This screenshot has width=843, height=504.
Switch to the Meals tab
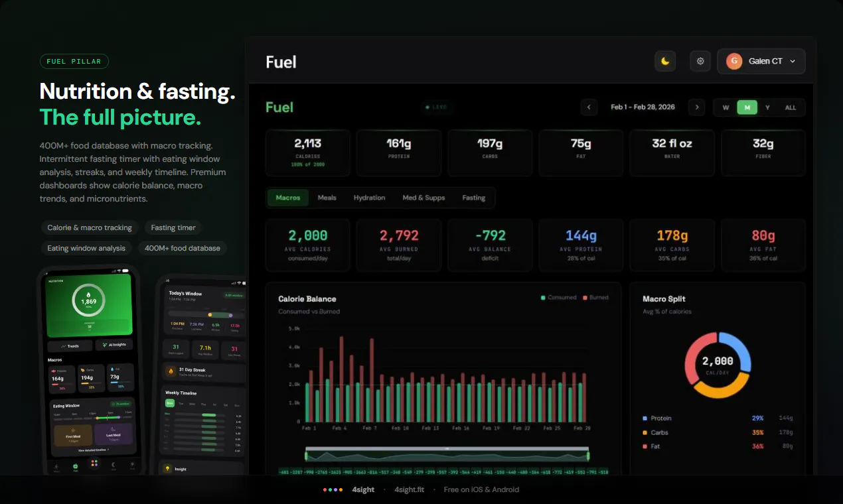pyautogui.click(x=327, y=198)
